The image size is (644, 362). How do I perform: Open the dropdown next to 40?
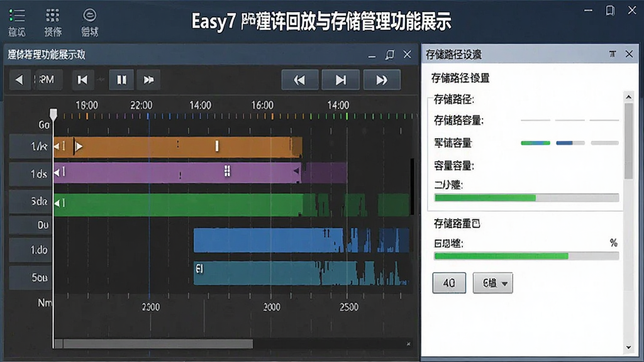point(493,283)
